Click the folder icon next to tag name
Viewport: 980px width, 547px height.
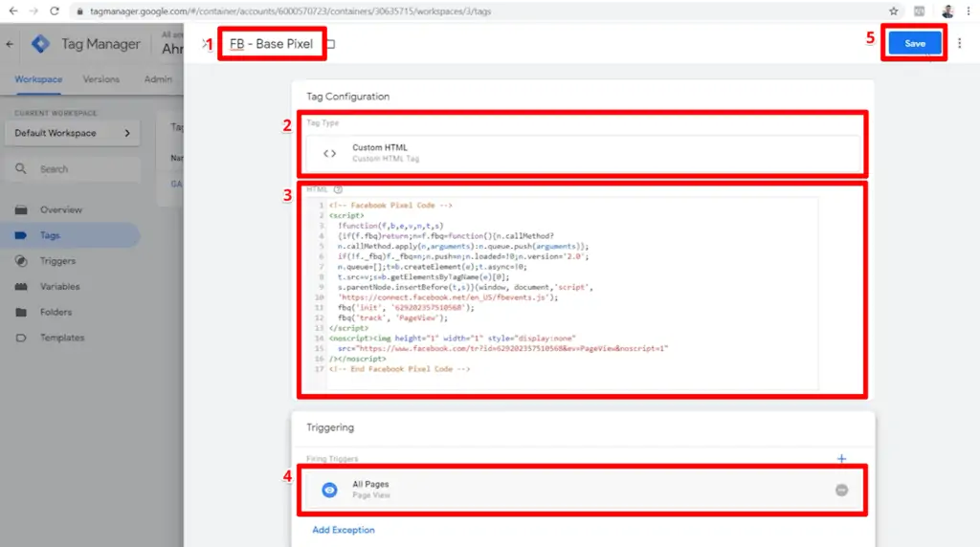tap(330, 44)
